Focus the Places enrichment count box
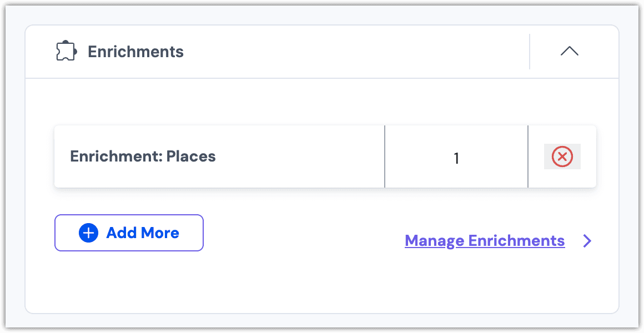 coord(456,157)
